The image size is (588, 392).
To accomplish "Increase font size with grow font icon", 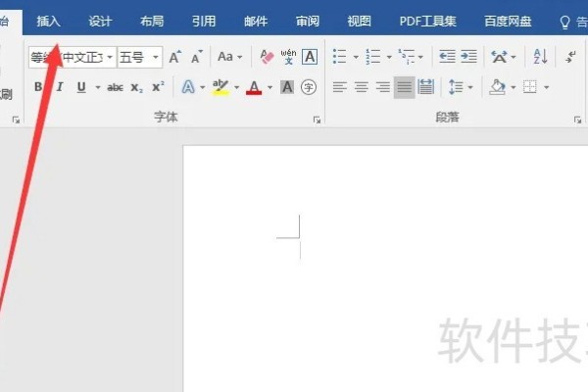I will pos(175,57).
